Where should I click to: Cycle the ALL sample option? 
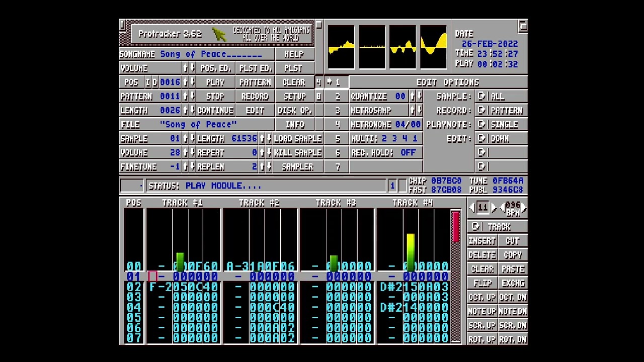click(501, 97)
